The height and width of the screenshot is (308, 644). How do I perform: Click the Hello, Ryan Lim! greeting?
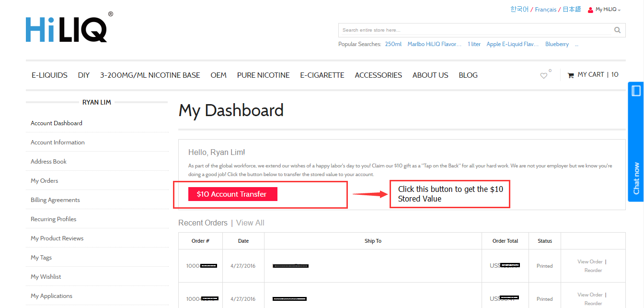point(217,153)
